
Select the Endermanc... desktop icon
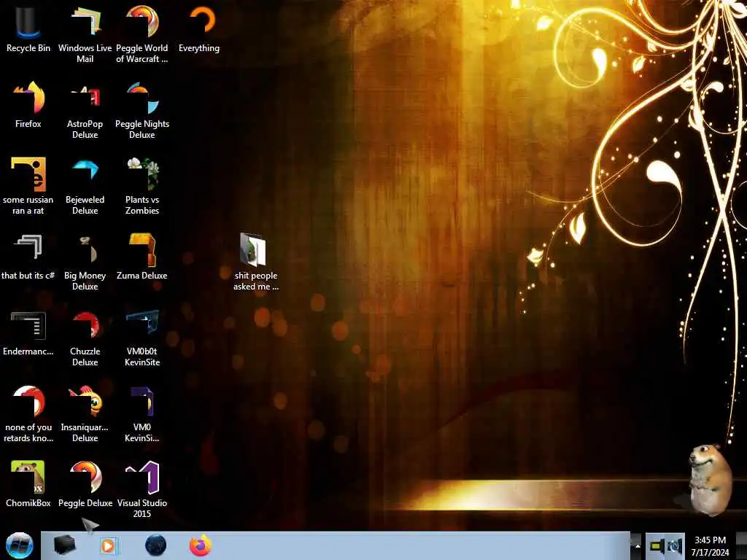click(x=28, y=333)
